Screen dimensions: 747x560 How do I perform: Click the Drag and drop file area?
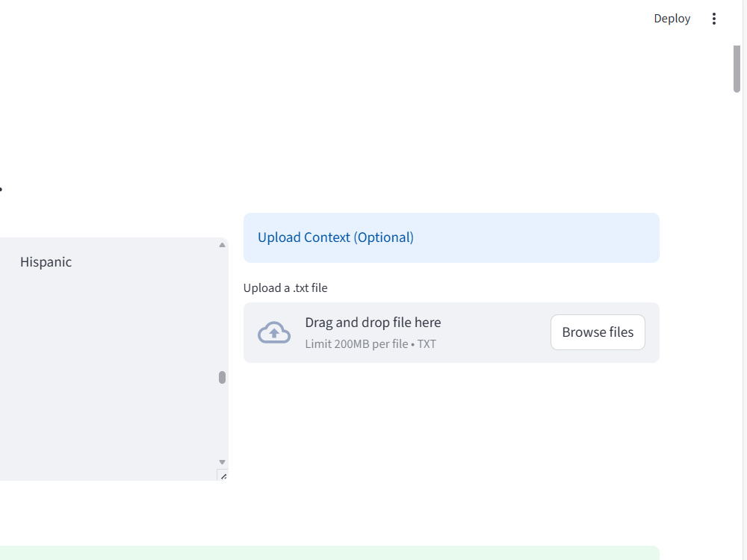(451, 332)
